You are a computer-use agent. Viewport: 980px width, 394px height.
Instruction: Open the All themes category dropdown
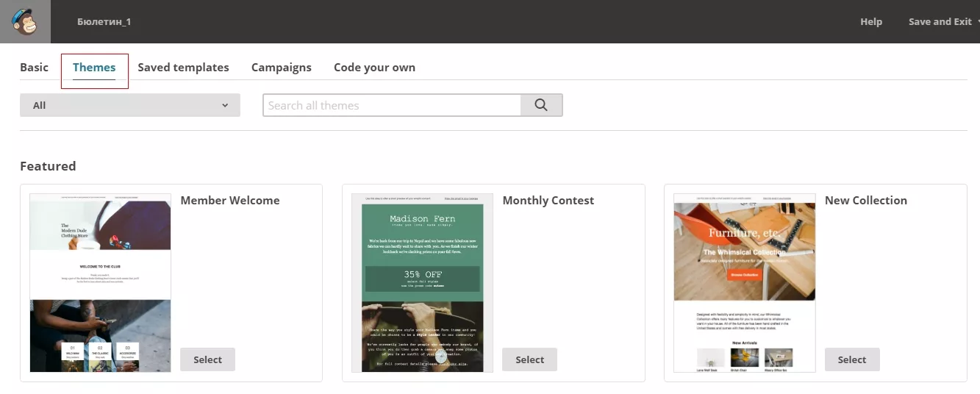130,105
